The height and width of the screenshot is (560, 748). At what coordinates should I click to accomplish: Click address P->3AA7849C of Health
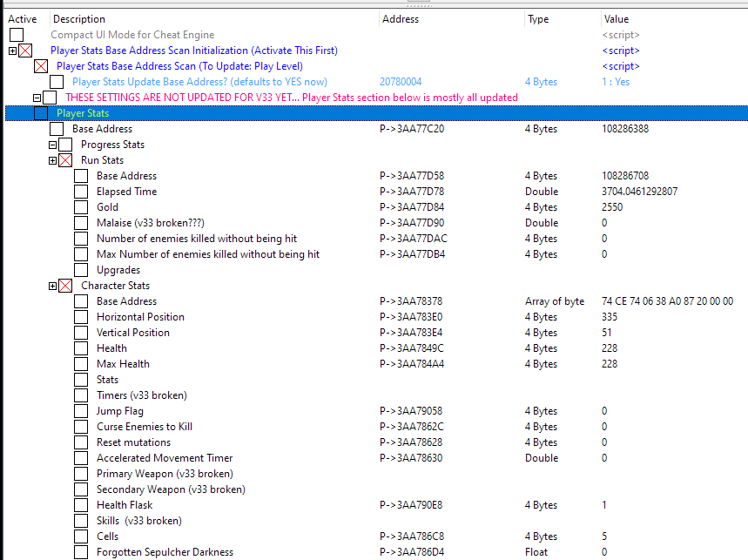point(412,348)
